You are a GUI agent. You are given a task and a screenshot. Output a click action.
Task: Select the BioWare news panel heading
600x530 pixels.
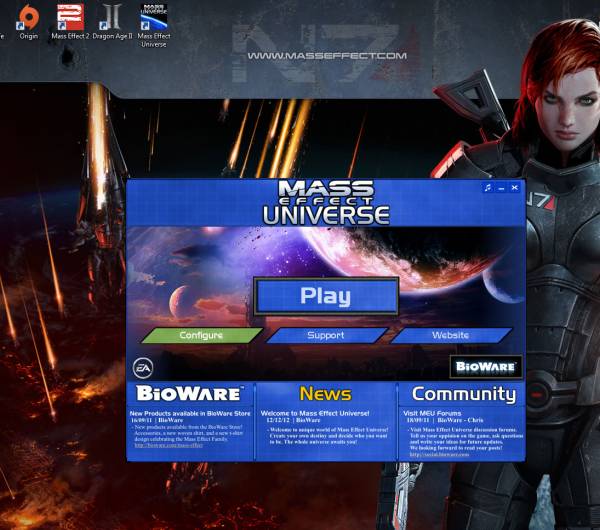point(190,393)
